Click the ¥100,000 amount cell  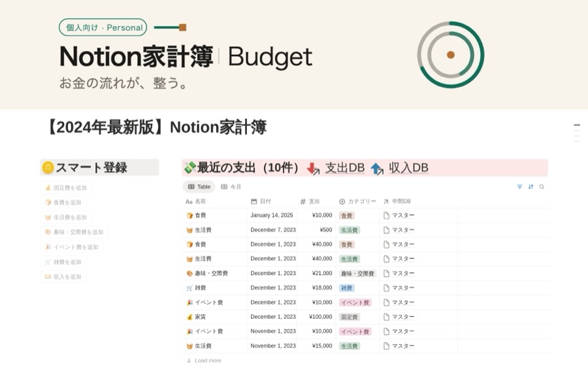pos(316,317)
